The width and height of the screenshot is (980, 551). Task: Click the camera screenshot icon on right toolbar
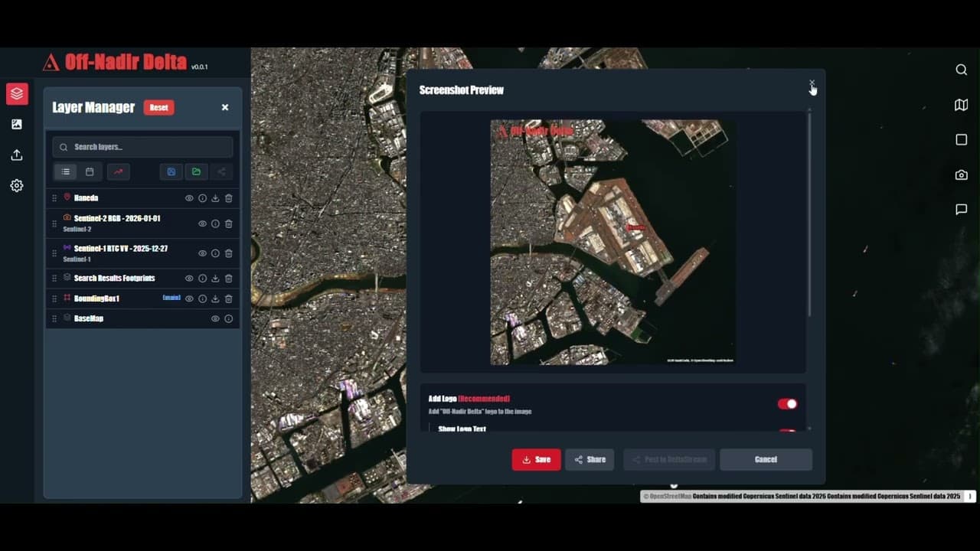(962, 174)
